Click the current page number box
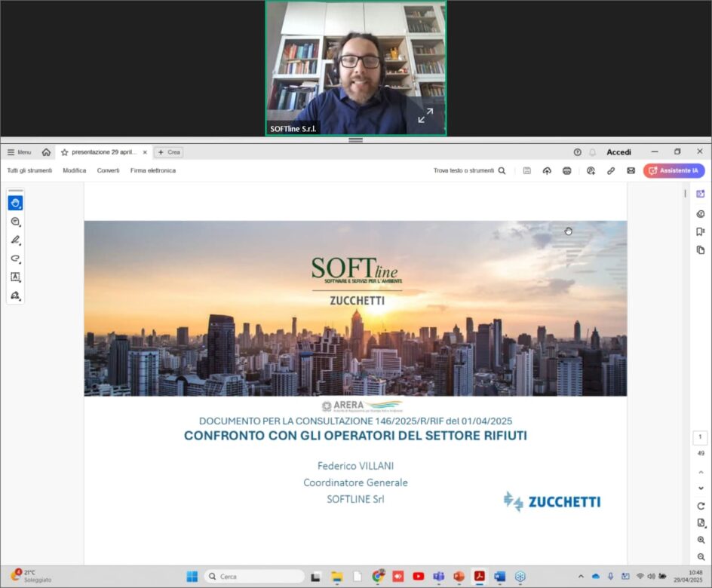Screen dimensions: 712x588 pos(700,437)
